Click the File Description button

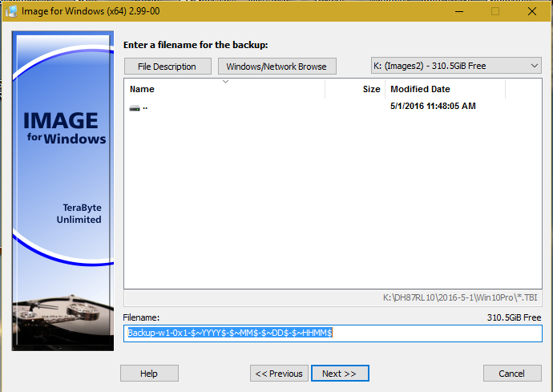[x=168, y=67]
